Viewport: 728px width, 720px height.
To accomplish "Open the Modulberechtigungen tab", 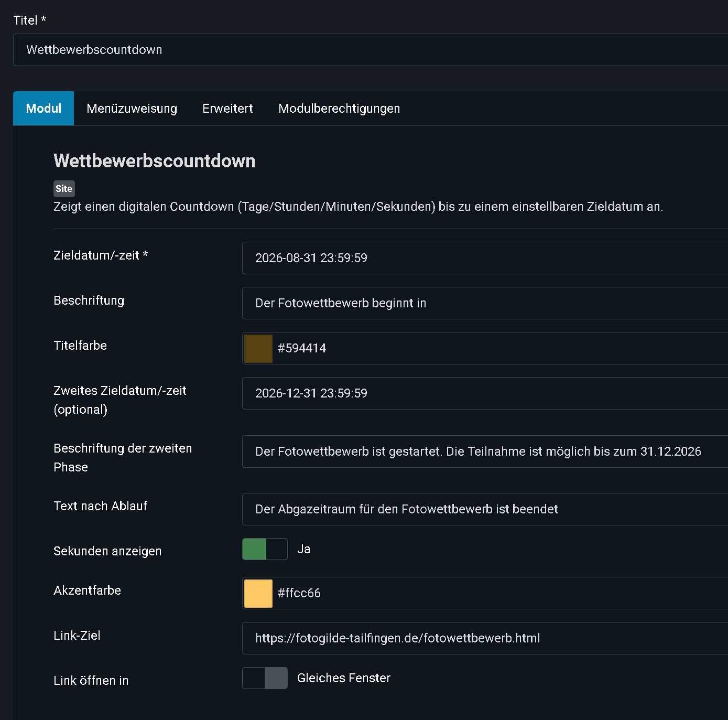I will point(339,109).
